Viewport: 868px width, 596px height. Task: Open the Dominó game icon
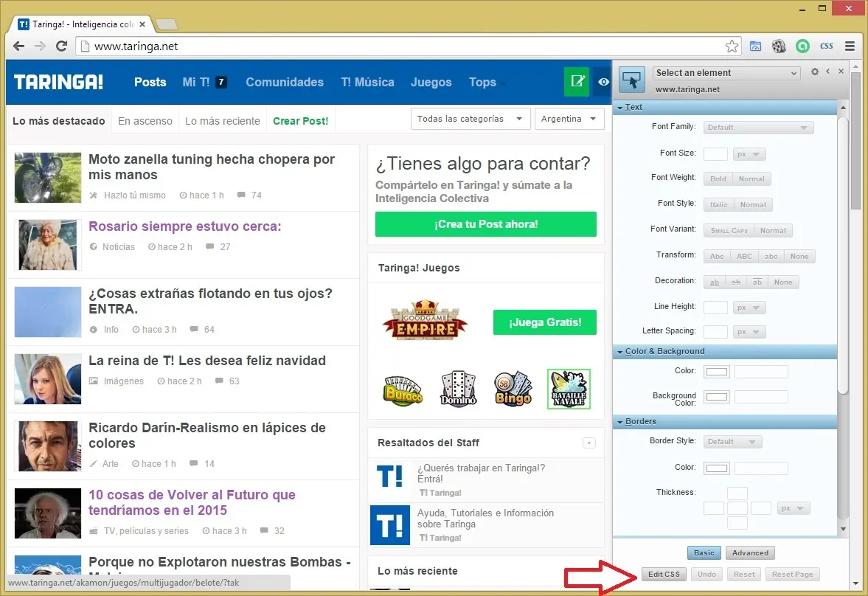(x=459, y=389)
